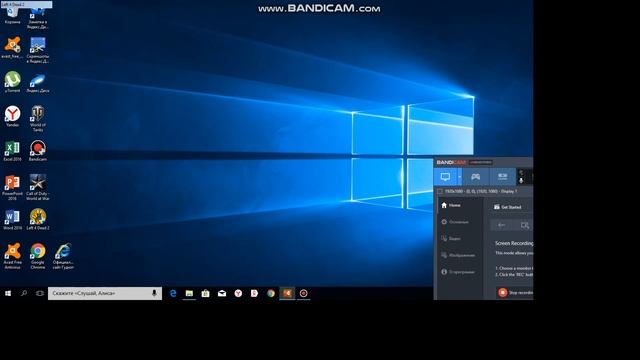Open the avast_free installer icon on desktop
The height and width of the screenshot is (360, 640).
(12, 48)
